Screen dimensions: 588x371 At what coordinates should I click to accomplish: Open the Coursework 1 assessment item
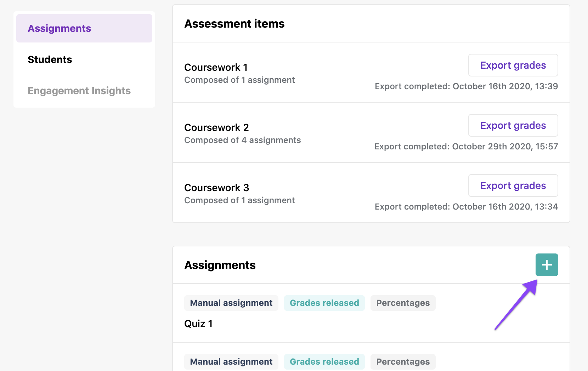[216, 67]
